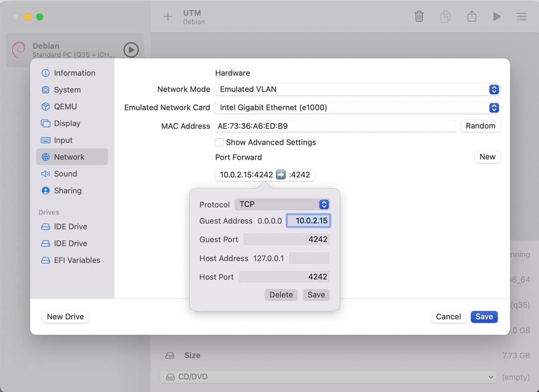Click the Host Port field
This screenshot has width=539, height=392.
pyautogui.click(x=284, y=277)
